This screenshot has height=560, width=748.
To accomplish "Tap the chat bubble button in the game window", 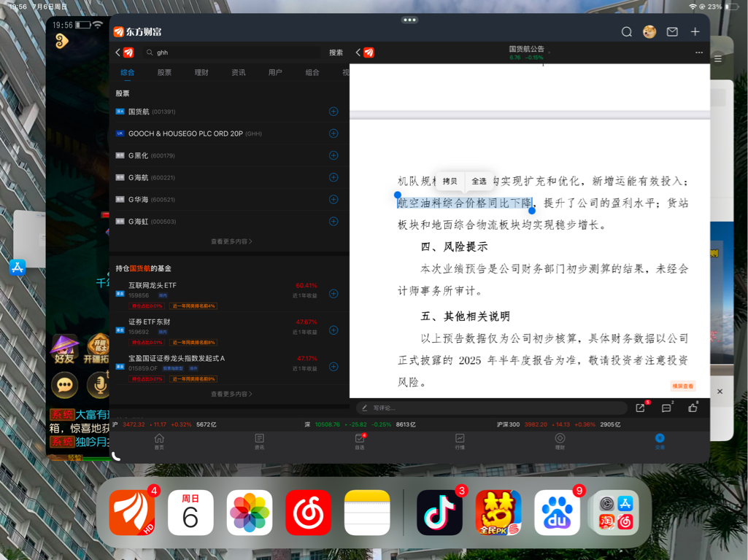I will click(64, 384).
